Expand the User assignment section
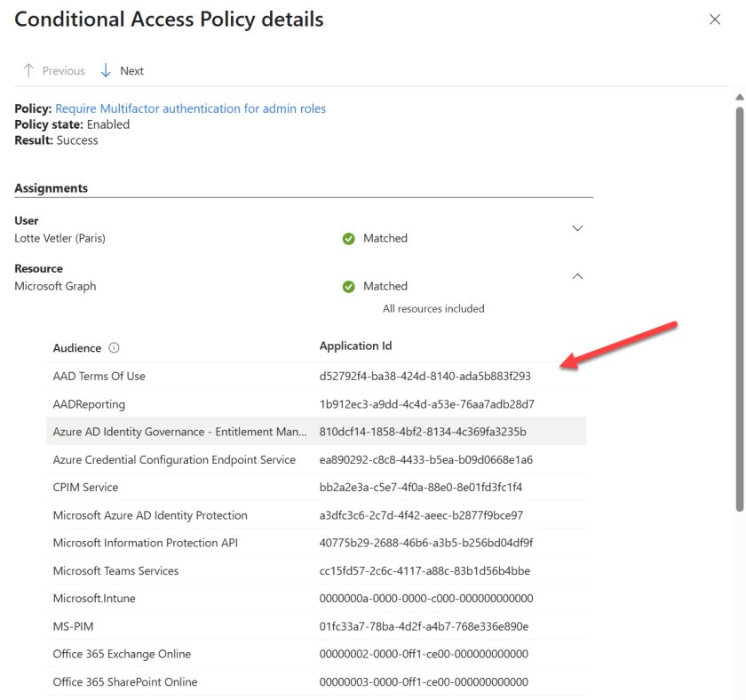 pos(577,228)
